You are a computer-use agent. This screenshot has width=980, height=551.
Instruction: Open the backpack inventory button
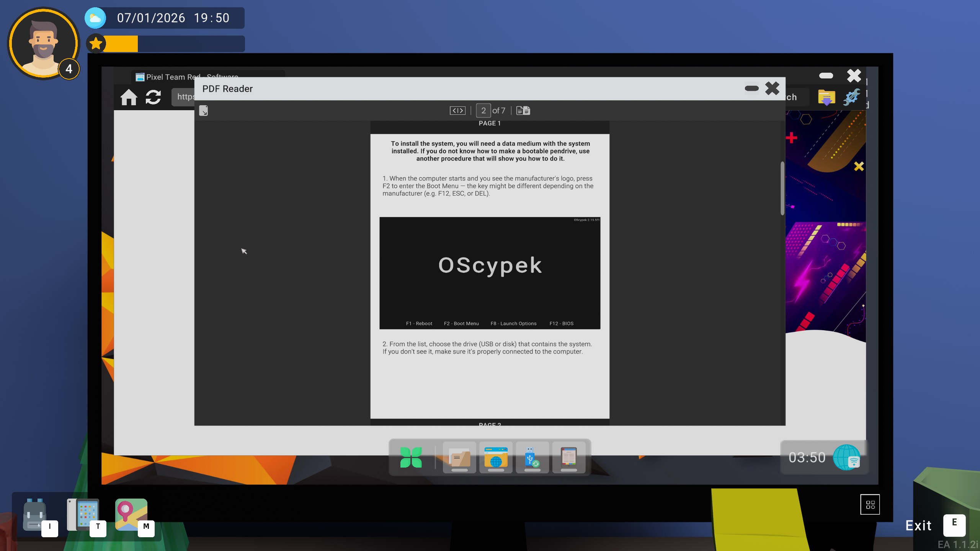click(35, 515)
